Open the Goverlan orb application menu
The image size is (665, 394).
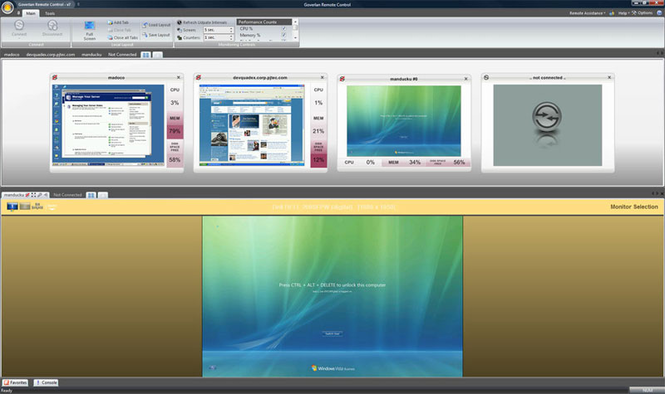point(8,7)
